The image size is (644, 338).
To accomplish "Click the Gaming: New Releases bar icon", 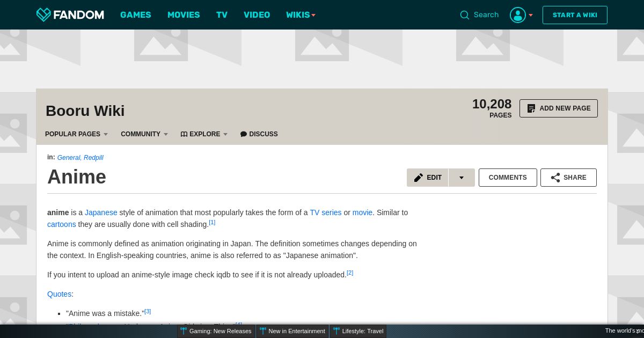I will click(184, 331).
